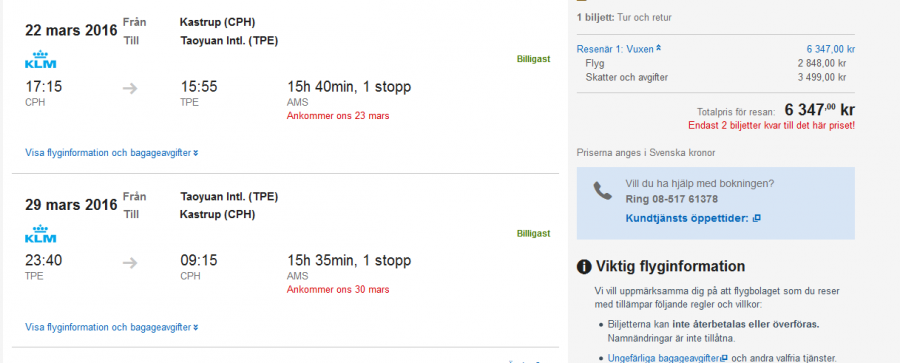Click the total price 6 347,00 kr

[x=820, y=110]
